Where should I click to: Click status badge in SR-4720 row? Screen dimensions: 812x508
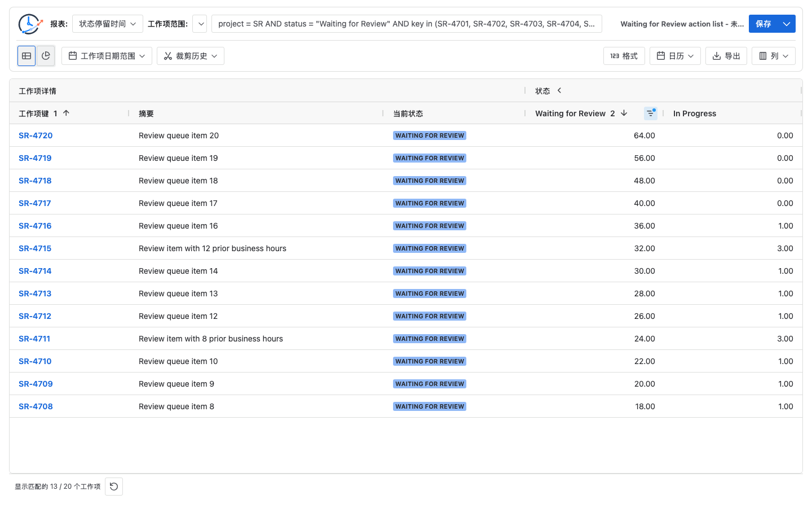coord(430,135)
